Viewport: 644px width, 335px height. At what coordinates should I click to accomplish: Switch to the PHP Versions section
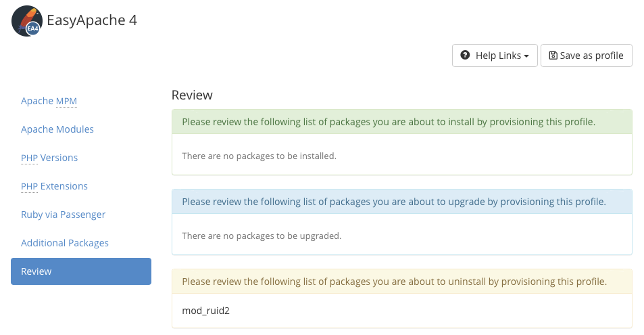49,158
